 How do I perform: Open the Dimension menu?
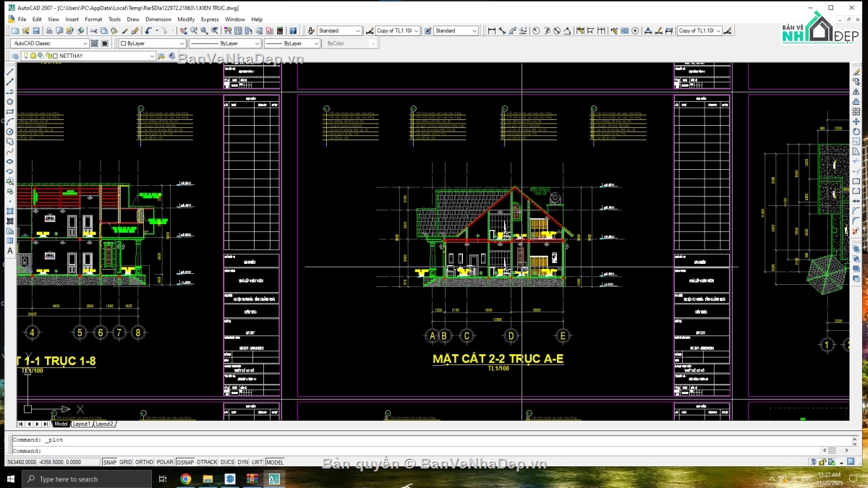158,20
